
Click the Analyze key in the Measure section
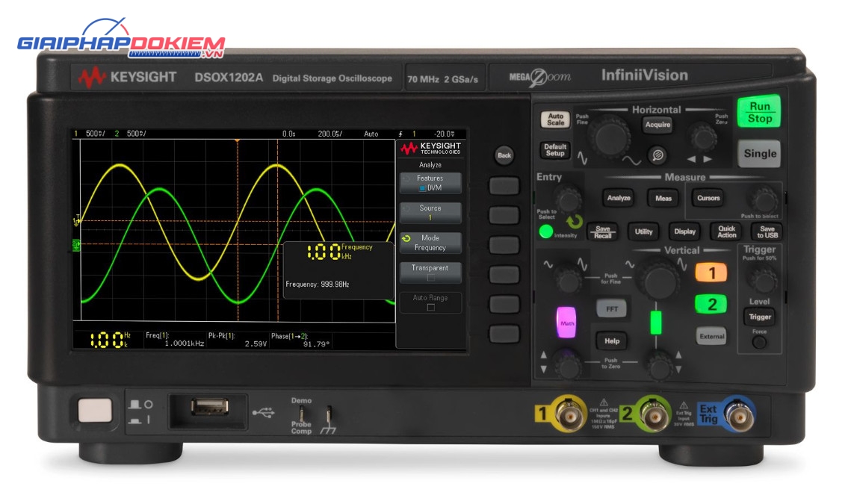click(619, 198)
